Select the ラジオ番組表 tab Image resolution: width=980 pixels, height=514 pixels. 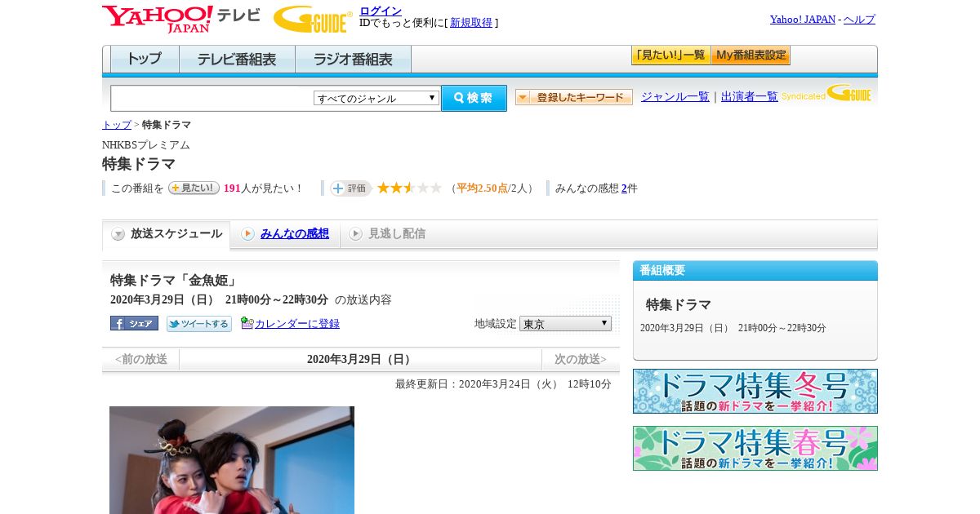353,60
